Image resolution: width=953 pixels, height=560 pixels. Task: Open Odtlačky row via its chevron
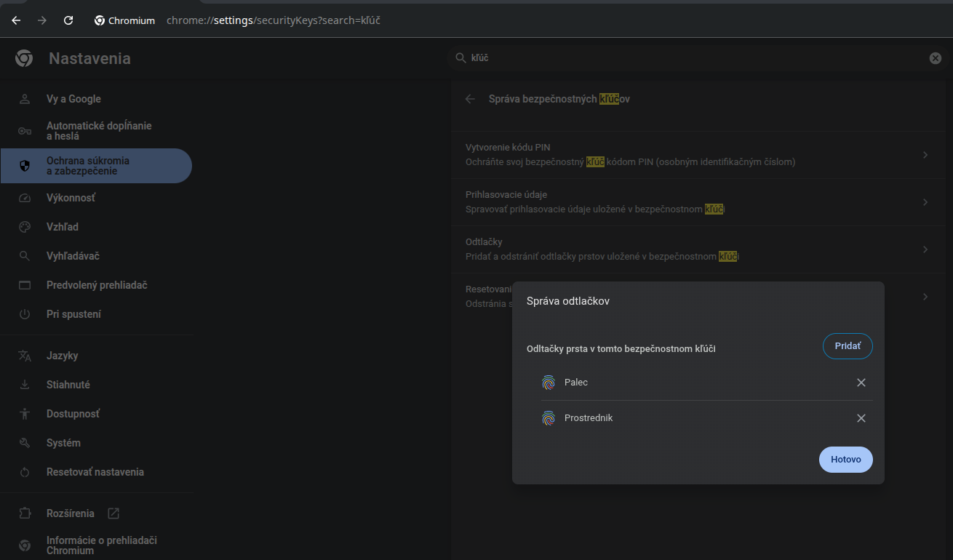925,249
